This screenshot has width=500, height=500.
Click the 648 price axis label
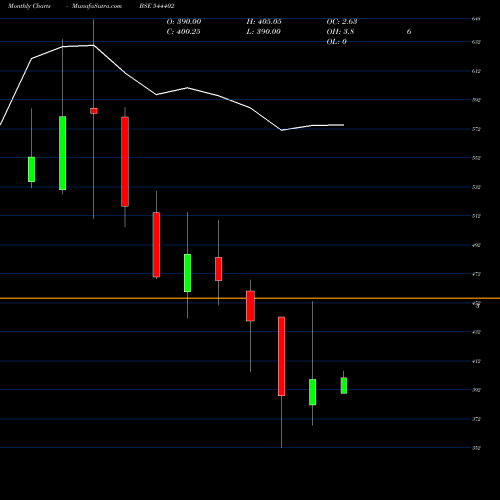click(x=476, y=19)
